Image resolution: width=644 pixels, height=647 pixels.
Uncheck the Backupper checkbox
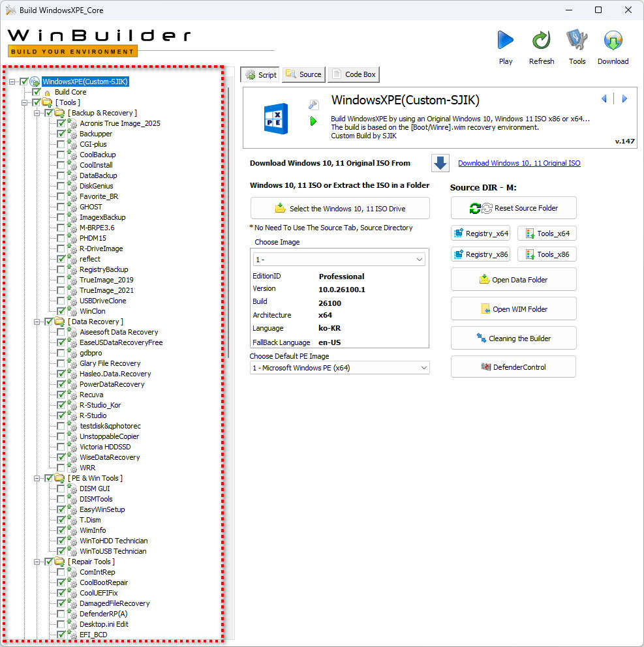click(x=61, y=134)
